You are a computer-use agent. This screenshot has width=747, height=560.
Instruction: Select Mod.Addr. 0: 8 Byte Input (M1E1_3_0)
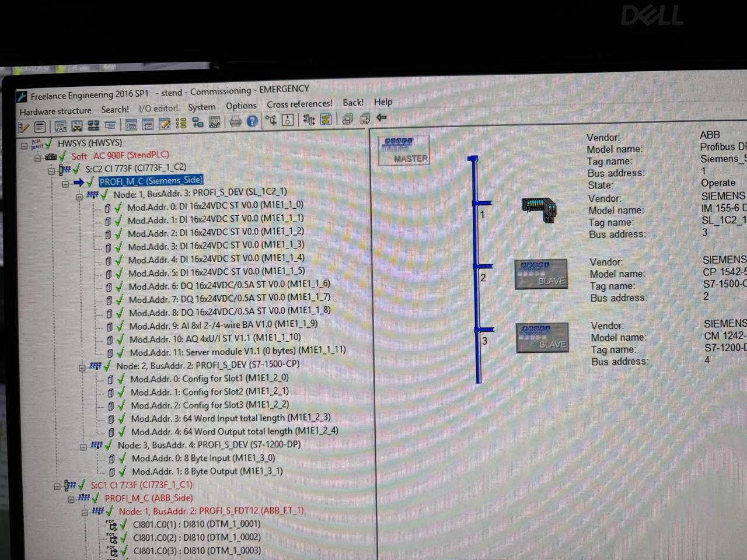tap(204, 459)
